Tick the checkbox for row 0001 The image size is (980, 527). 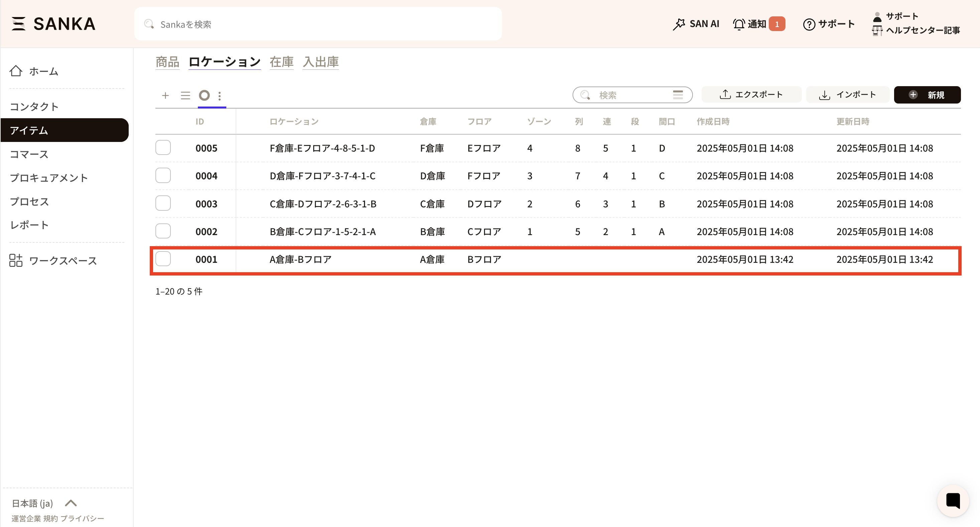pos(163,259)
